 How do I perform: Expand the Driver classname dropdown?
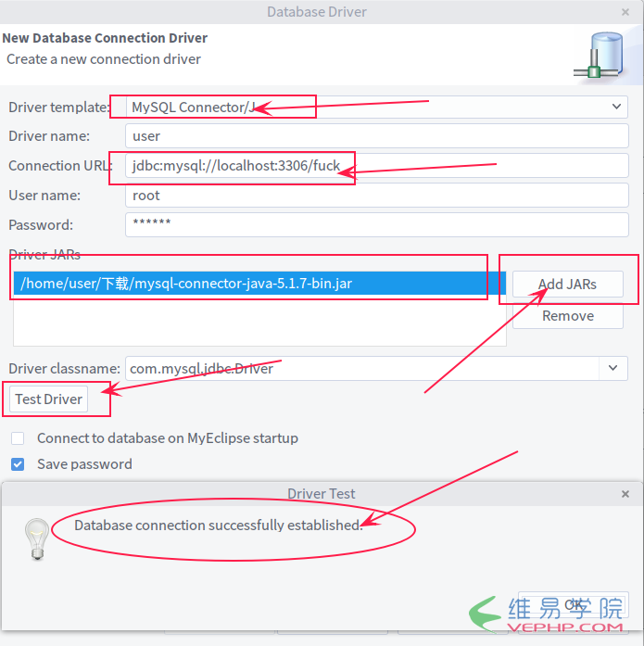point(612,368)
